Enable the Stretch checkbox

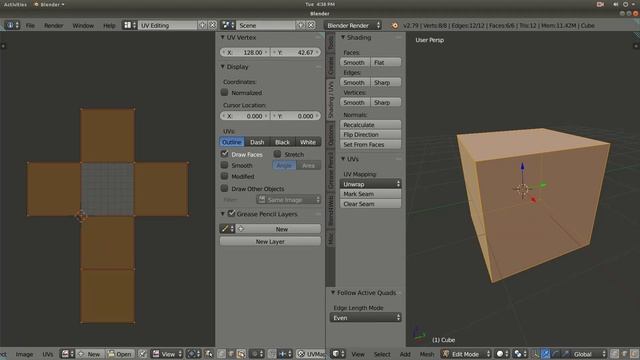point(278,154)
